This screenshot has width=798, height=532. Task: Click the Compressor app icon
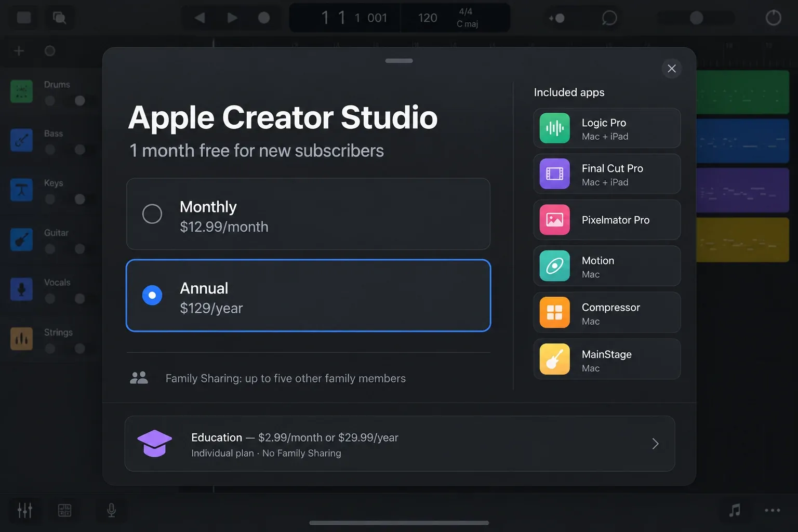tap(555, 312)
